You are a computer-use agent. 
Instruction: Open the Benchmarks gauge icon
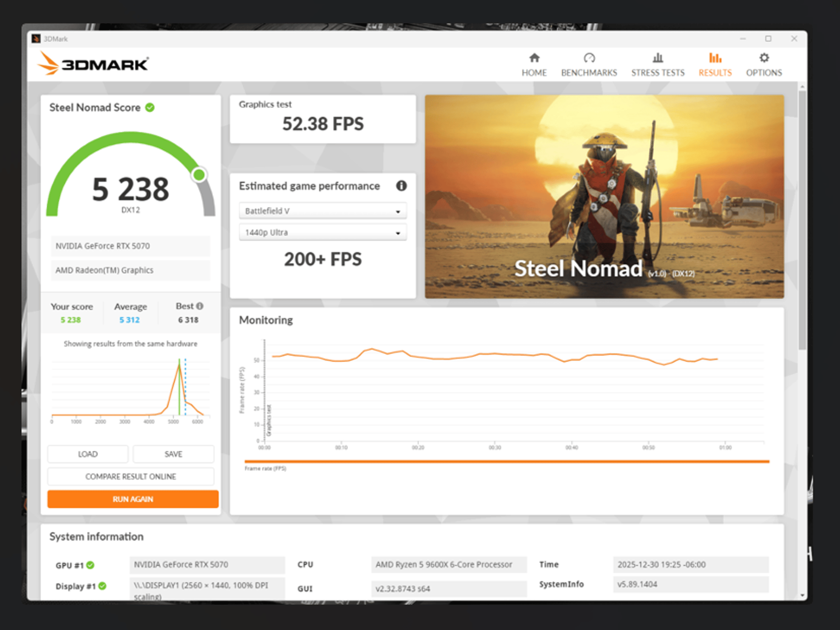(589, 58)
